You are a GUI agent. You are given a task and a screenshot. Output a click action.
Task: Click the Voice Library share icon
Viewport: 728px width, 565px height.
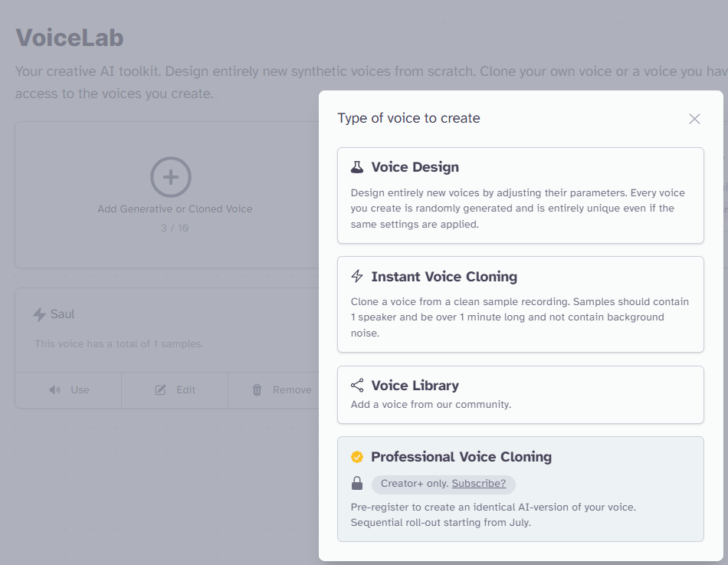[357, 385]
